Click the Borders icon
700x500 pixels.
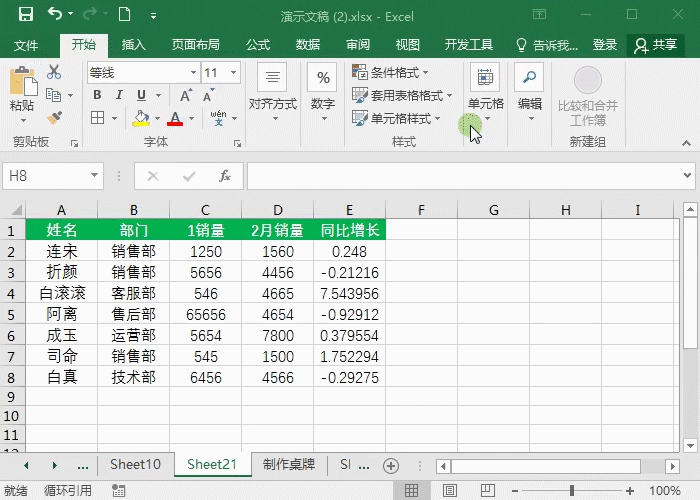pyautogui.click(x=97, y=118)
